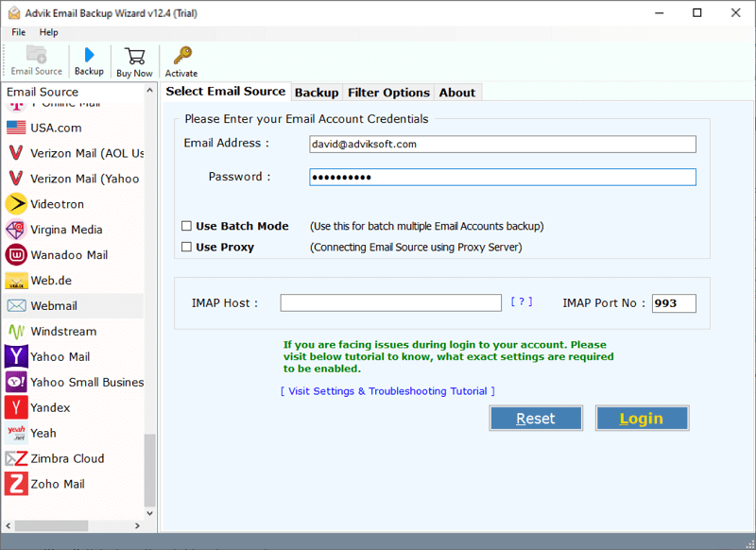
Task: Open the Help menu
Action: coord(49,32)
